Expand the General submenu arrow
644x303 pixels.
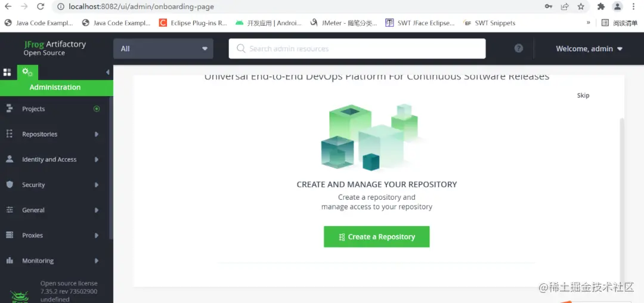click(97, 210)
